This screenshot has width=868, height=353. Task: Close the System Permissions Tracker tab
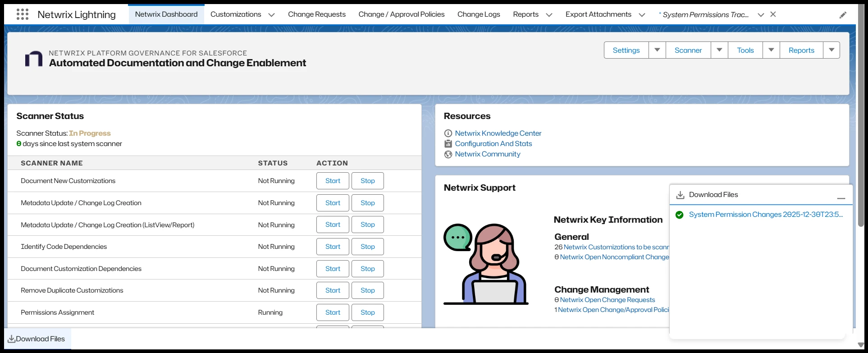point(773,14)
